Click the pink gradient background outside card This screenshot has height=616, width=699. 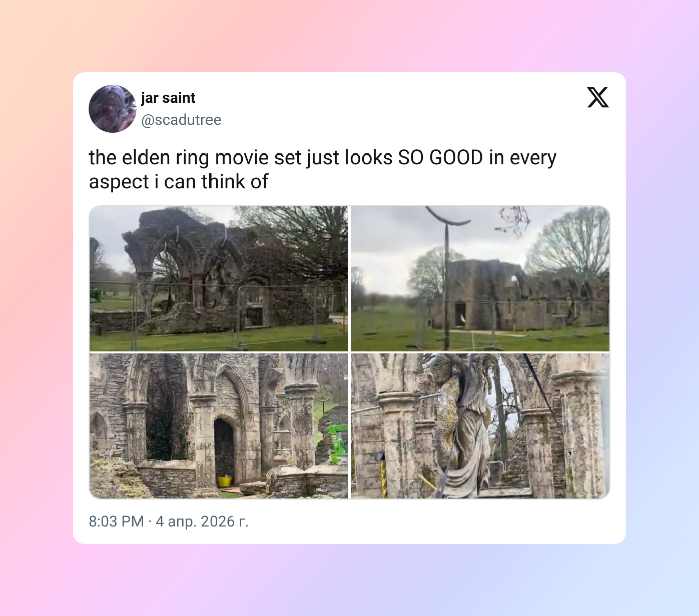pos(35,302)
